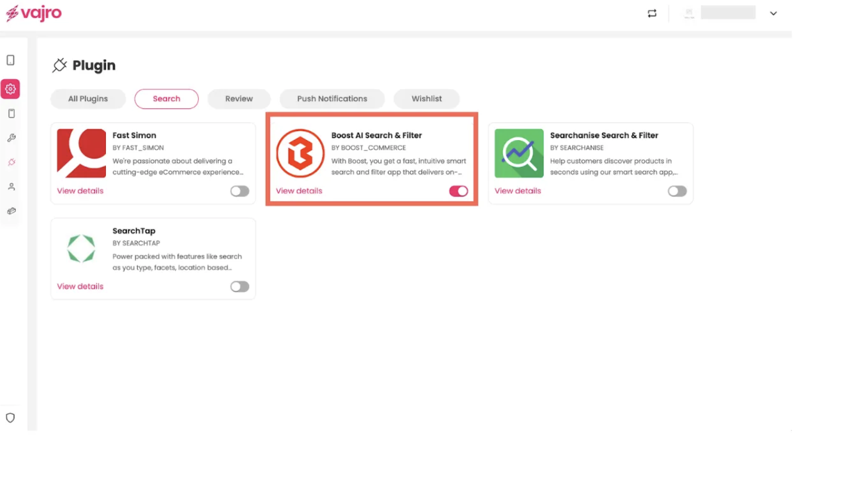The height and width of the screenshot is (504, 844).
Task: Select the pink settings gear sidebar icon
Action: (11, 89)
